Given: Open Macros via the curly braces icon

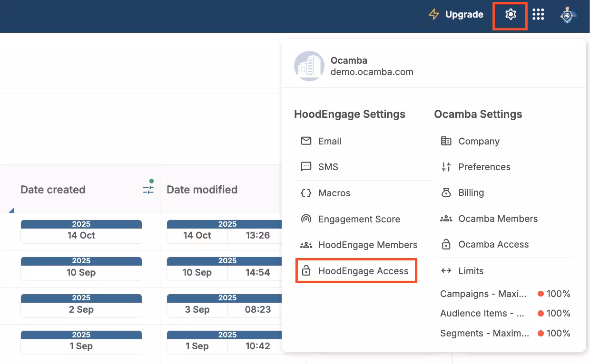Looking at the screenshot, I should click(306, 193).
